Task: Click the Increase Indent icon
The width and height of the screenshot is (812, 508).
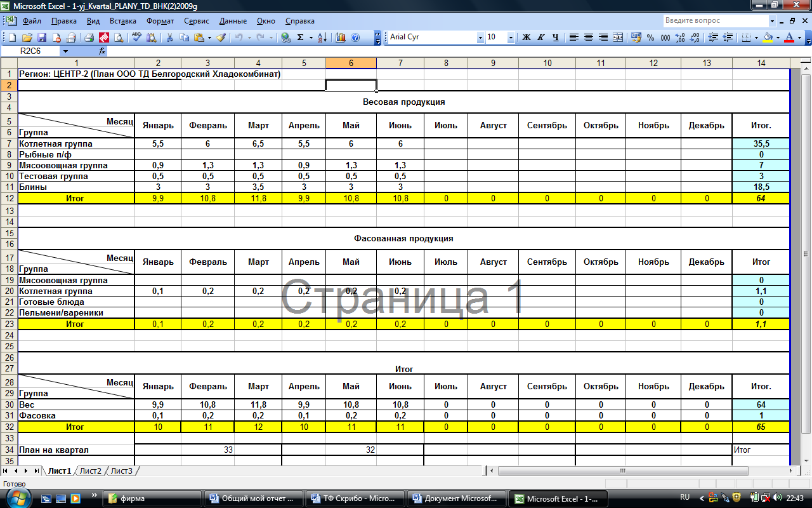Action: (x=727, y=37)
